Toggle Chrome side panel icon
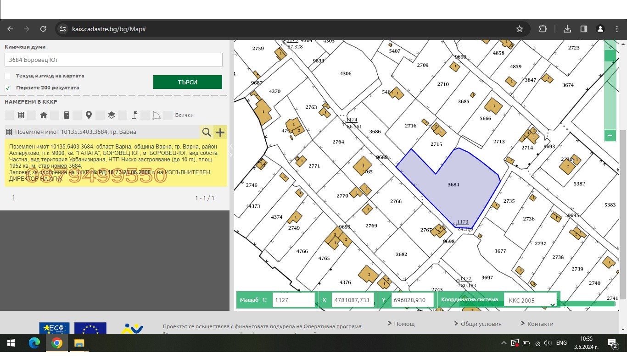Image resolution: width=627 pixels, height=364 pixels. tap(584, 29)
